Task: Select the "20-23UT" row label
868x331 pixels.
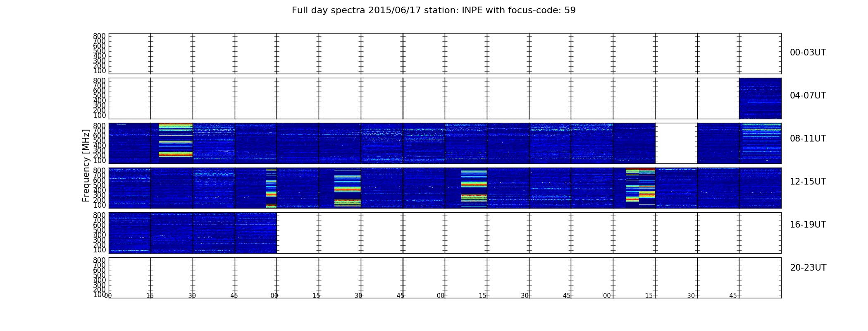Action: 808,268
